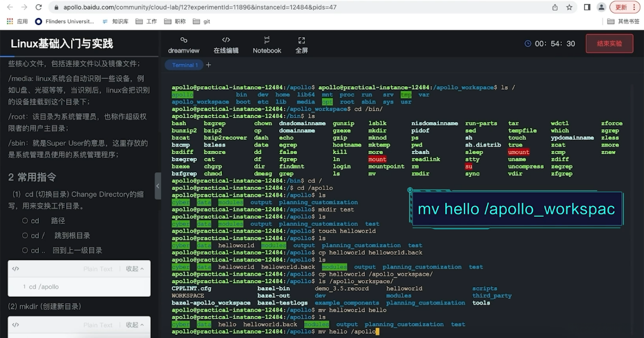Viewport: 644px width, 338px height.
Task: Open the 其他书签 other bookmarks folder
Action: click(x=623, y=22)
